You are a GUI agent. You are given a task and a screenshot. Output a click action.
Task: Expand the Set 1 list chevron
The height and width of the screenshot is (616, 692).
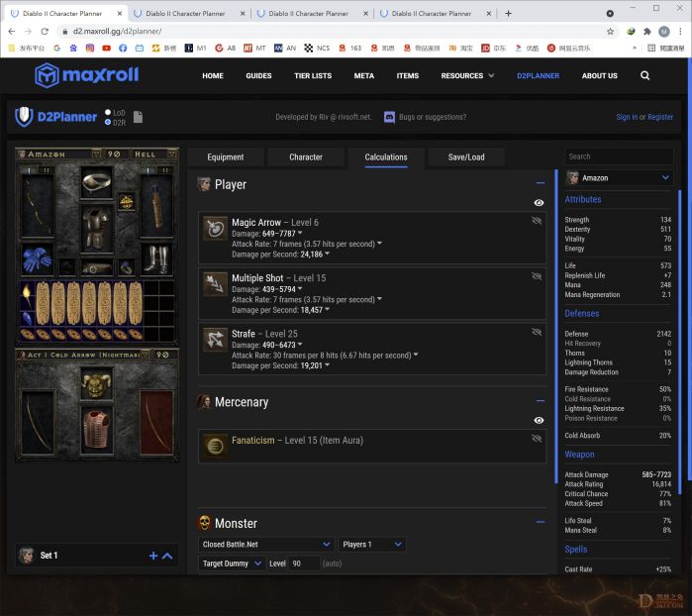click(x=167, y=556)
